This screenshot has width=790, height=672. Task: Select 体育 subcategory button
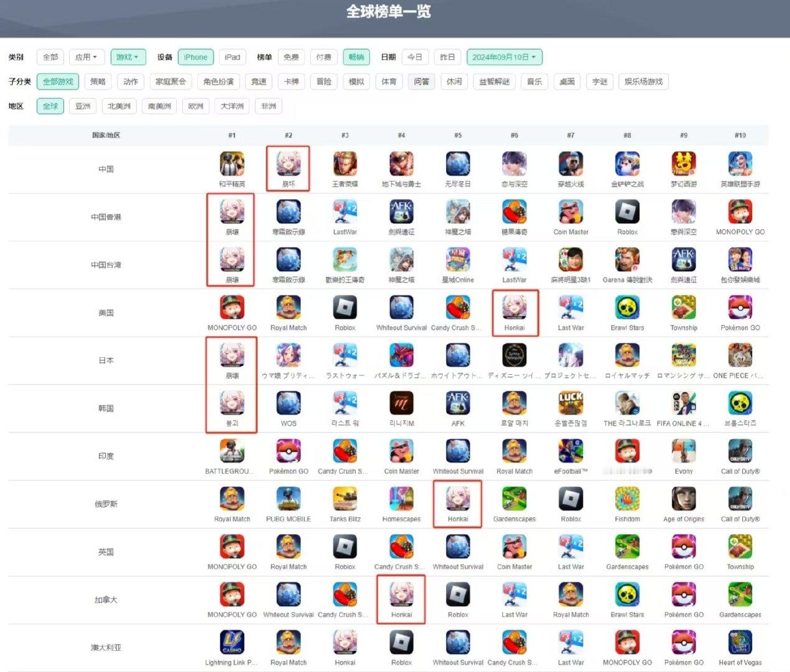click(x=389, y=82)
